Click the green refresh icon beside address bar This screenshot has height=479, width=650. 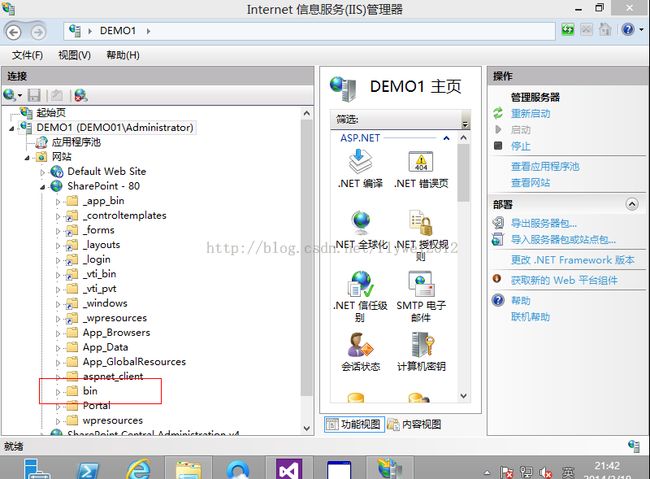[568, 30]
